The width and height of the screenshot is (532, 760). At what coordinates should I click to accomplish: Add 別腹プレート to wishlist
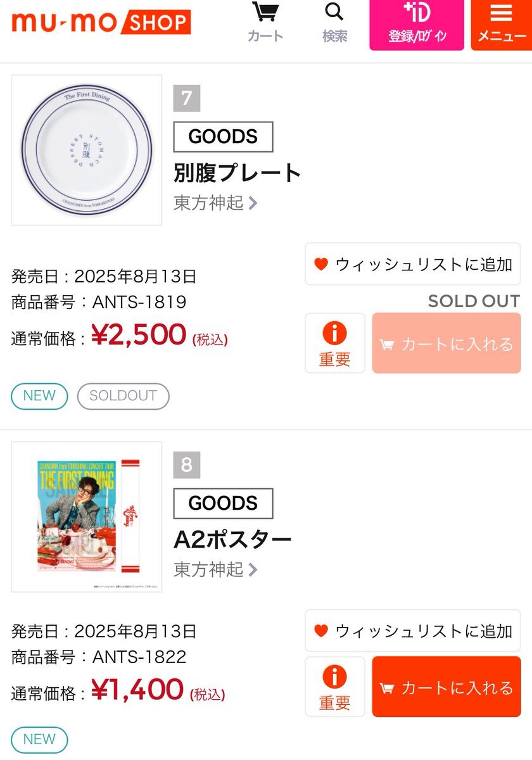point(413,264)
